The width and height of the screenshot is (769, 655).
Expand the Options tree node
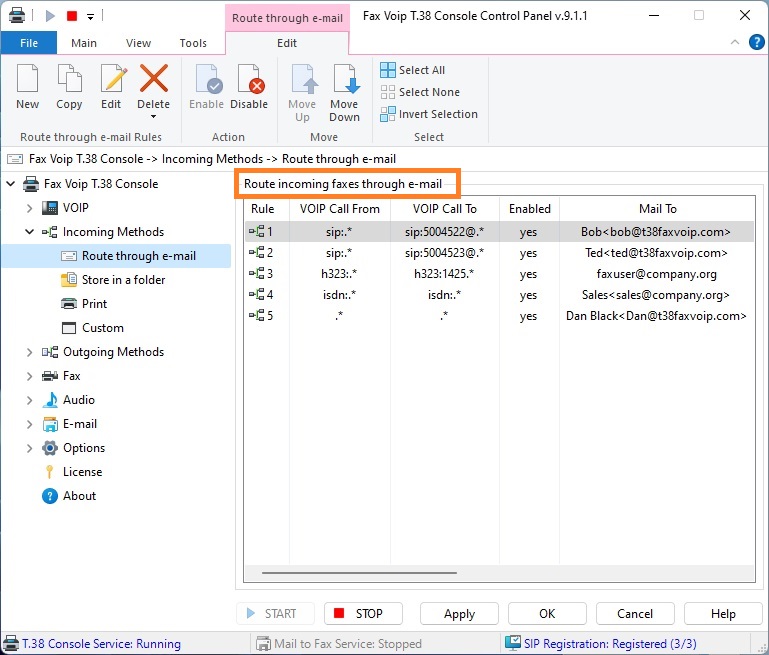pyautogui.click(x=29, y=448)
